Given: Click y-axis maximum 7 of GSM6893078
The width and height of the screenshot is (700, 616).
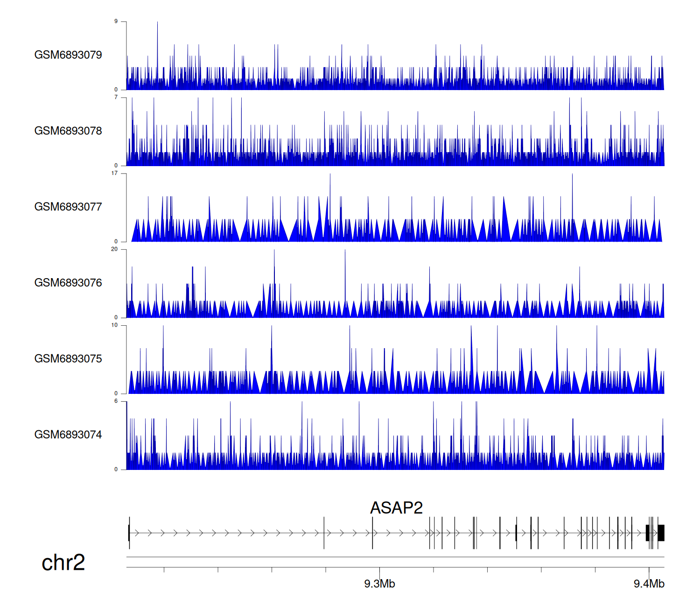Looking at the screenshot, I should click(x=116, y=98).
